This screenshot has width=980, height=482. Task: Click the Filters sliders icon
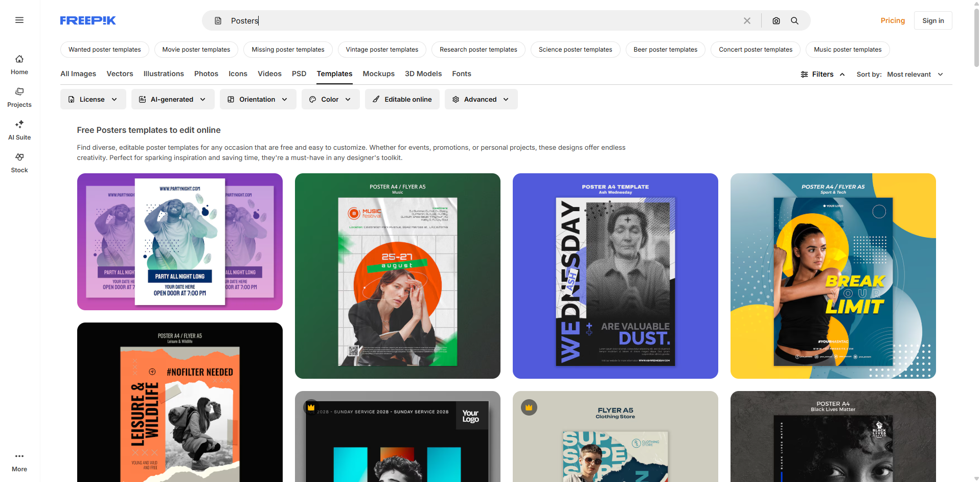point(804,75)
